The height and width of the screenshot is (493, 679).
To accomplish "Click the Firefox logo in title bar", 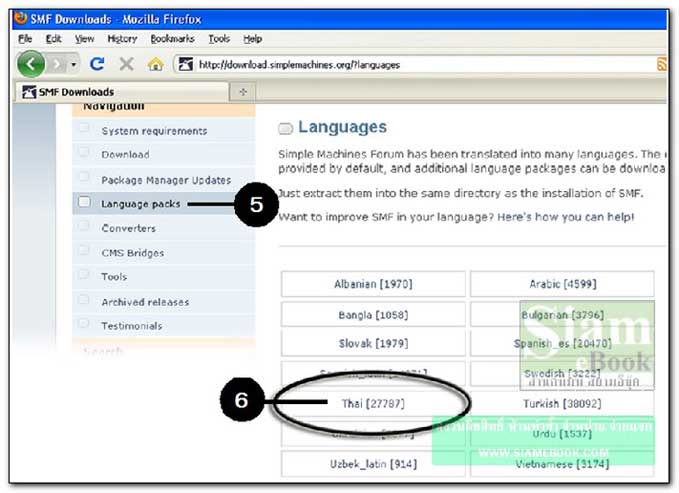I will pos(20,19).
